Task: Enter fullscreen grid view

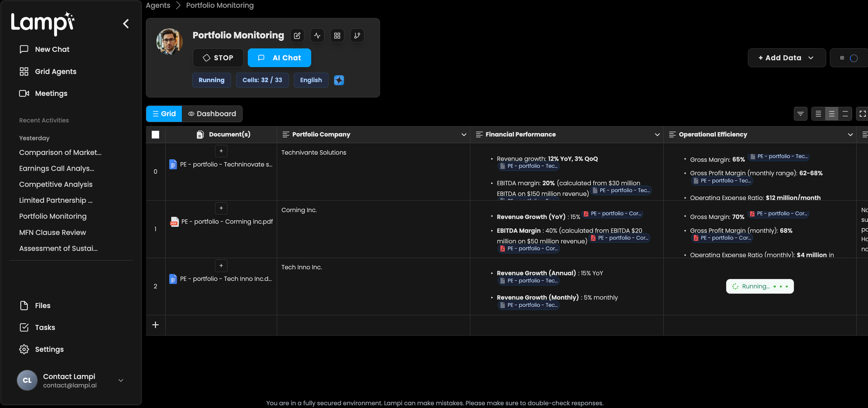Action: 862,114
